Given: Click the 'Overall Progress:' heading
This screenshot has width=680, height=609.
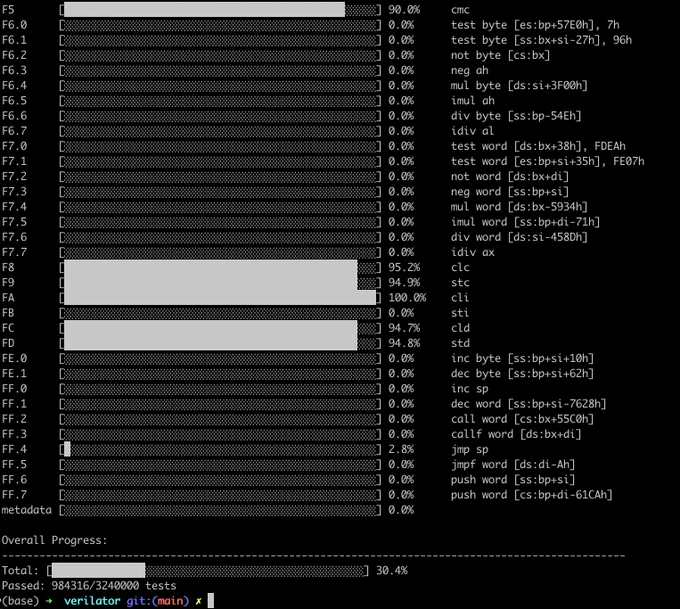Looking at the screenshot, I should [x=54, y=540].
